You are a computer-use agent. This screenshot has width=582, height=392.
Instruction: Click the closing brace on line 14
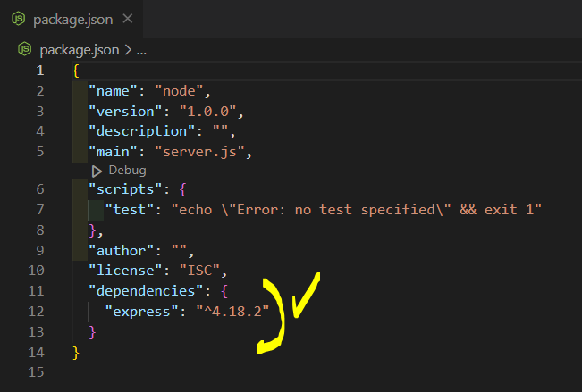(x=76, y=353)
